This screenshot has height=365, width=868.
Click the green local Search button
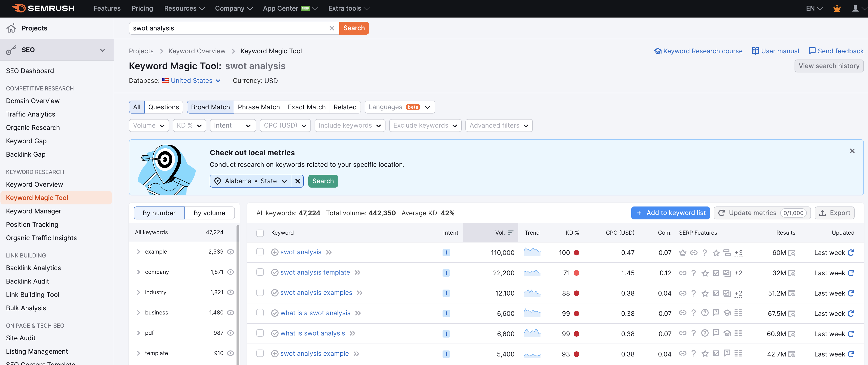coord(323,181)
